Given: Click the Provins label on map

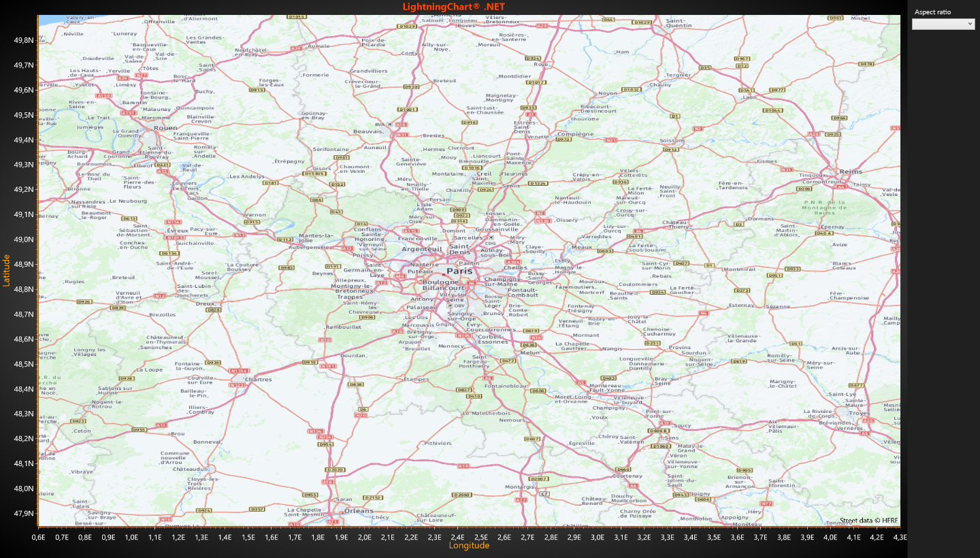Looking at the screenshot, I should point(680,348).
